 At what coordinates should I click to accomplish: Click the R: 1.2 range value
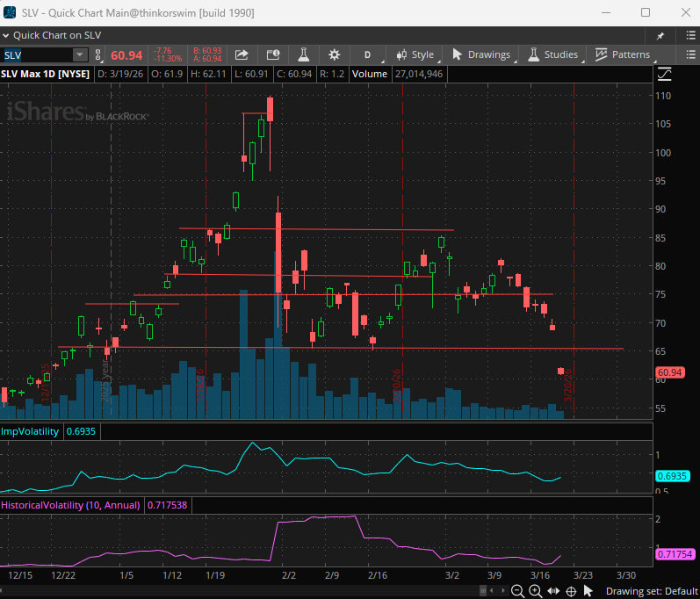click(332, 74)
